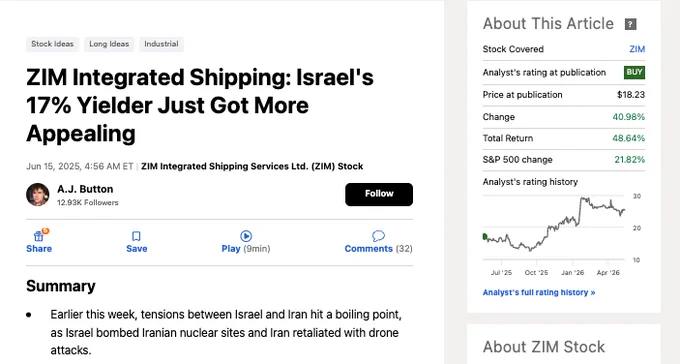The image size is (680, 364).
Task: Open A.J. Button author name link
Action: (85, 189)
